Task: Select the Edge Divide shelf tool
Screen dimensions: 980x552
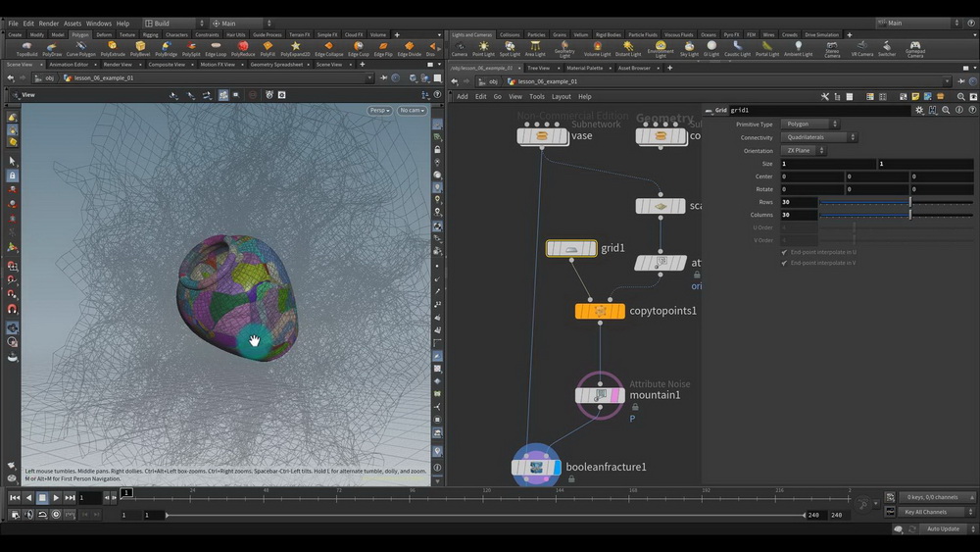Action: point(409,49)
